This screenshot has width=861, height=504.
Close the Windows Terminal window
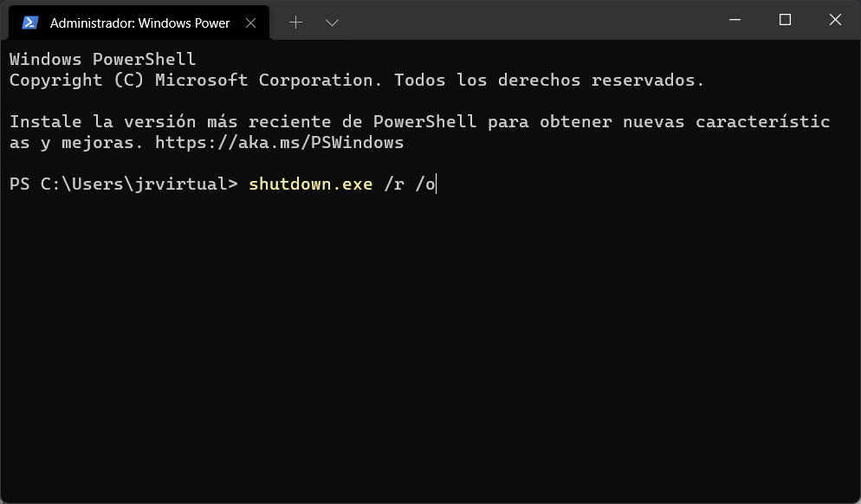click(x=835, y=20)
